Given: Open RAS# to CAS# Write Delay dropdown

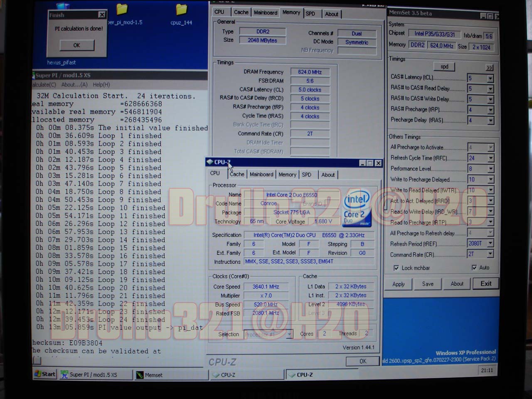Looking at the screenshot, I should click(490, 99).
